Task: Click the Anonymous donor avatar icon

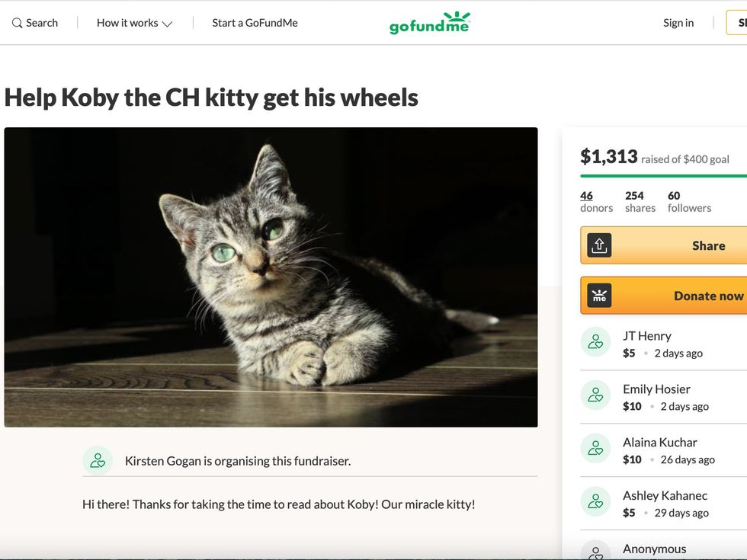Action: [595, 552]
